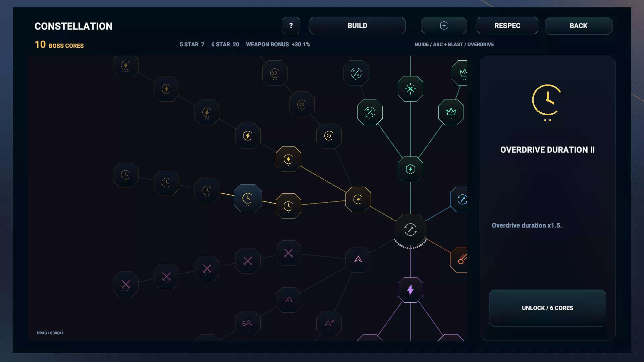The width and height of the screenshot is (644, 362).
Task: Select the teal hexagon-plus node on vertical line
Action: pos(410,169)
